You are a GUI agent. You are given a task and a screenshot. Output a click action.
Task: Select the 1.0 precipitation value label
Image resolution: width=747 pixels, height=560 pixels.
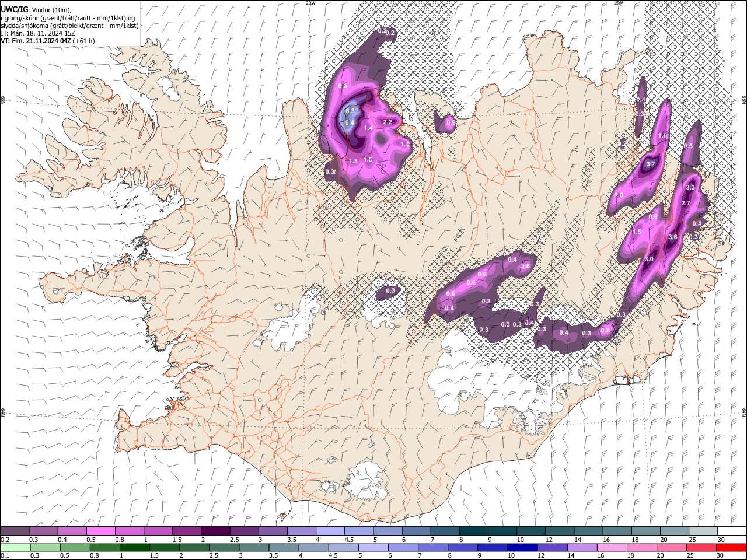pyautogui.click(x=619, y=195)
